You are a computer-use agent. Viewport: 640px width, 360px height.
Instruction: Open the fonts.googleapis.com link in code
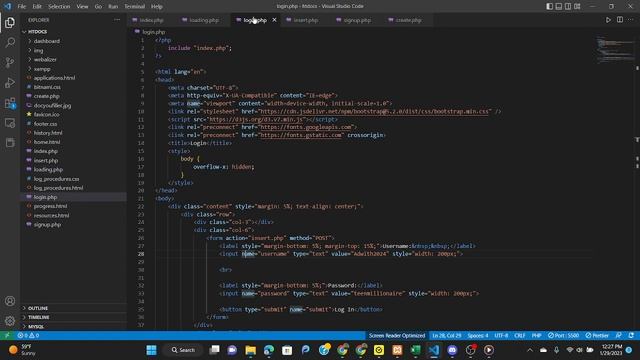[306, 127]
